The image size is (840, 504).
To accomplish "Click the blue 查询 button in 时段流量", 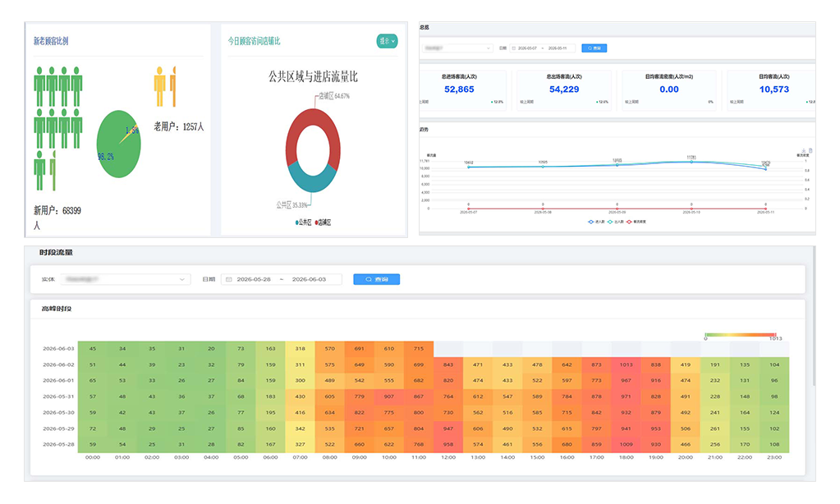I will click(377, 280).
